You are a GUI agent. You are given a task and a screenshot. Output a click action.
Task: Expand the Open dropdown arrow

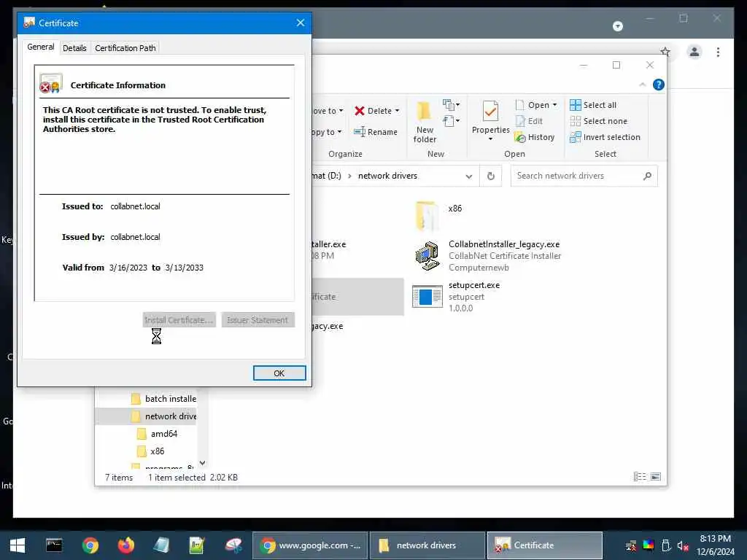554,105
